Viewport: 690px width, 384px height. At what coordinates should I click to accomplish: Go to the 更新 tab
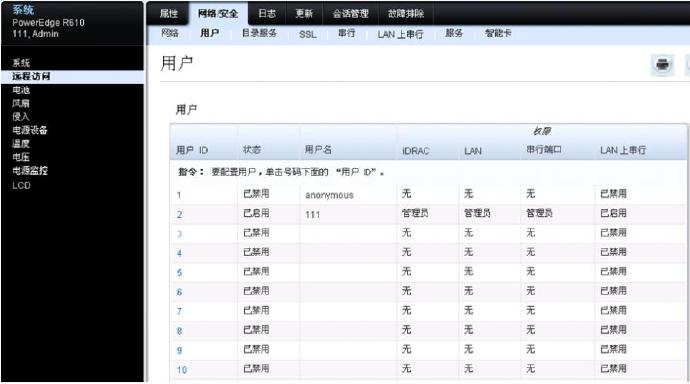point(304,13)
